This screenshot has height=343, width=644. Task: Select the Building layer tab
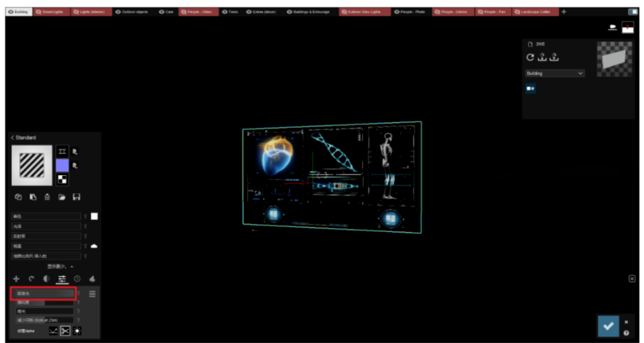tap(18, 12)
